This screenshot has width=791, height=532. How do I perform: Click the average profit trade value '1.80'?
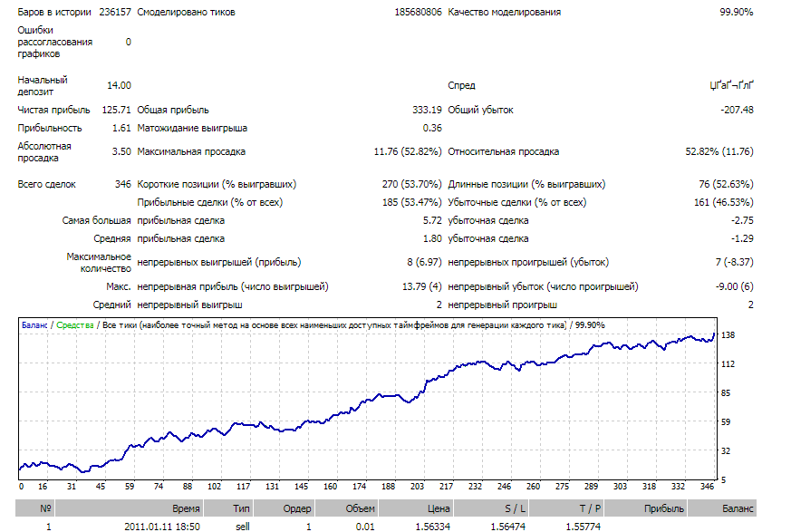[432, 238]
